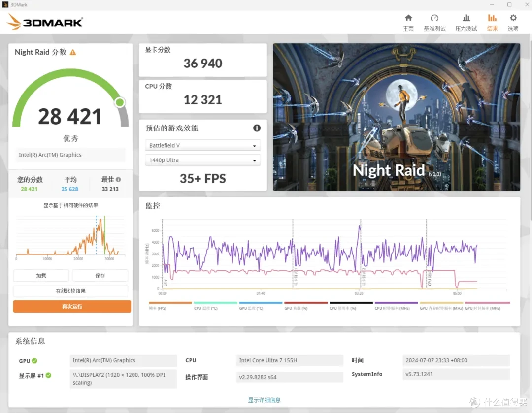Click the green check next to 显示屏 #1
Viewport: 532px width, 413px height.
[48, 375]
